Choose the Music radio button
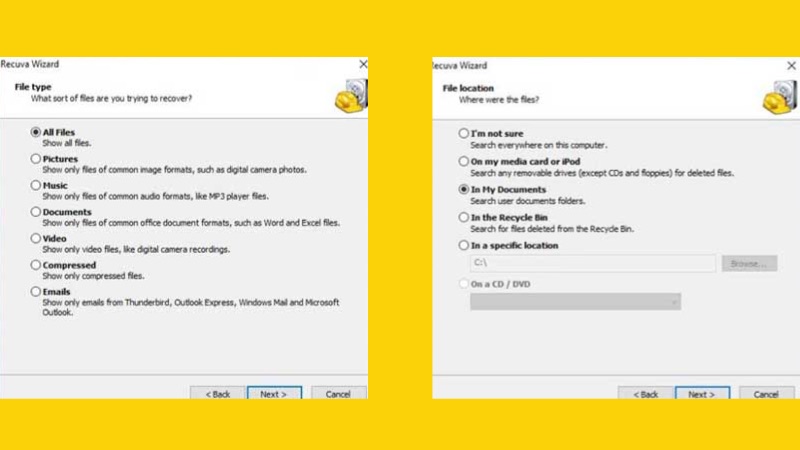The width and height of the screenshot is (800, 450). [x=36, y=185]
